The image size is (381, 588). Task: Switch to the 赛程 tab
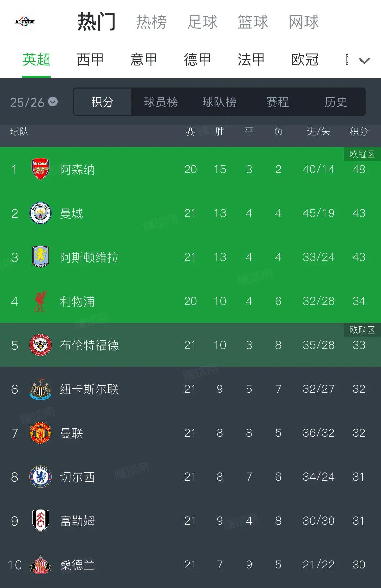point(277,102)
